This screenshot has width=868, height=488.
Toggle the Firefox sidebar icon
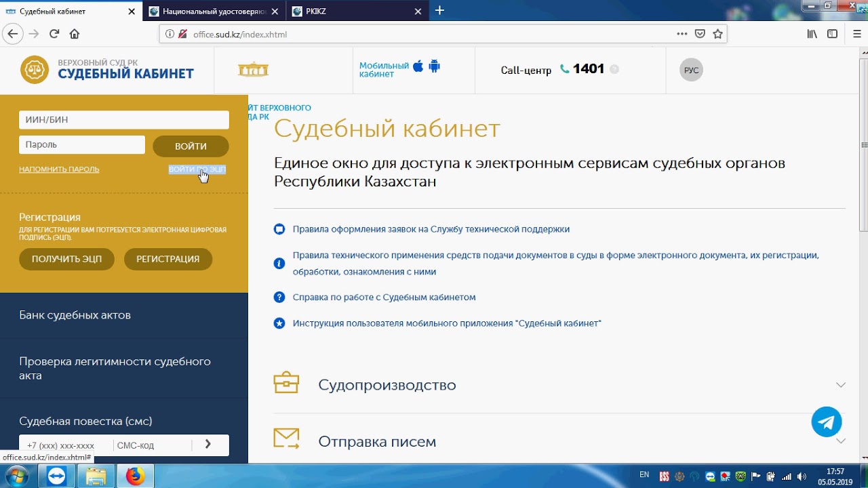tap(832, 34)
